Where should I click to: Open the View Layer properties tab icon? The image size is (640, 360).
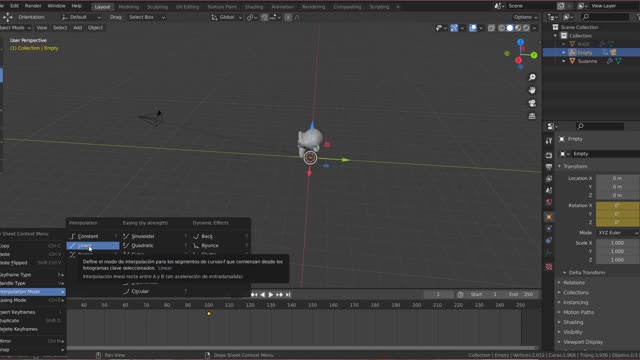[x=549, y=179]
